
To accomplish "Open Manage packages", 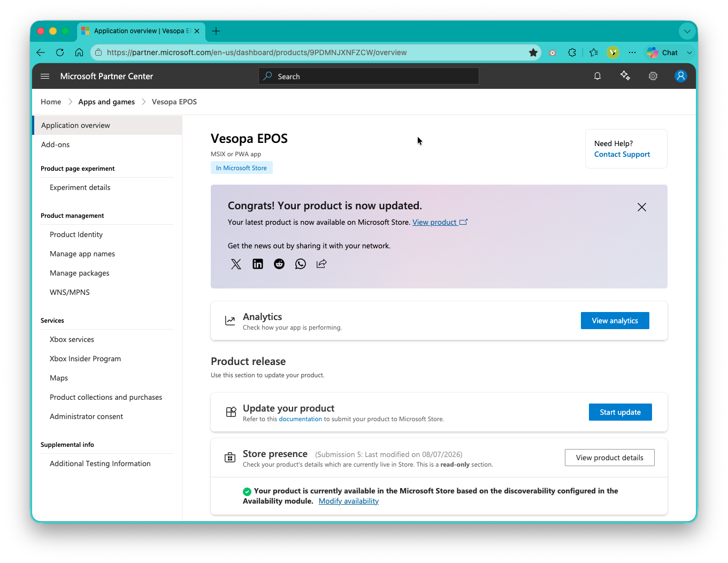I will click(79, 273).
